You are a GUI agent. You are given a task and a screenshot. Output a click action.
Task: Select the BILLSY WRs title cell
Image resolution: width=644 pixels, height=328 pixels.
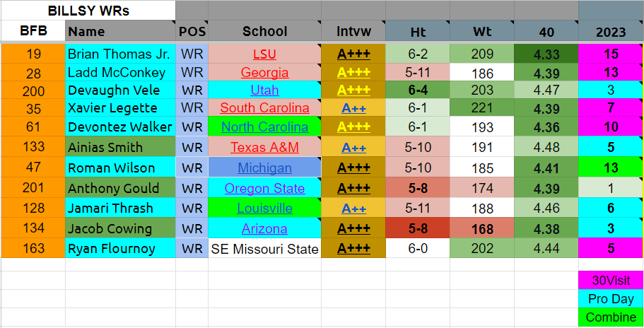88,11
